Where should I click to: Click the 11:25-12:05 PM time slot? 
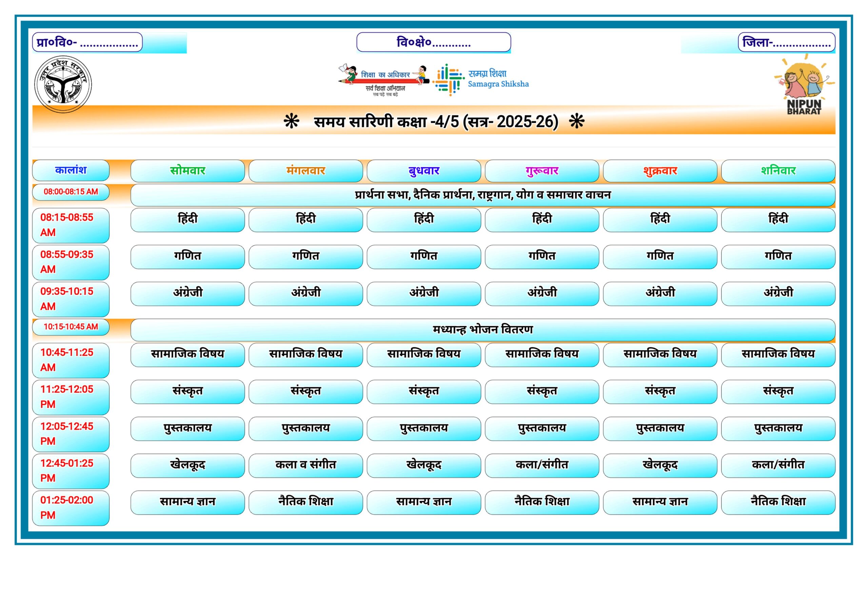pyautogui.click(x=71, y=397)
